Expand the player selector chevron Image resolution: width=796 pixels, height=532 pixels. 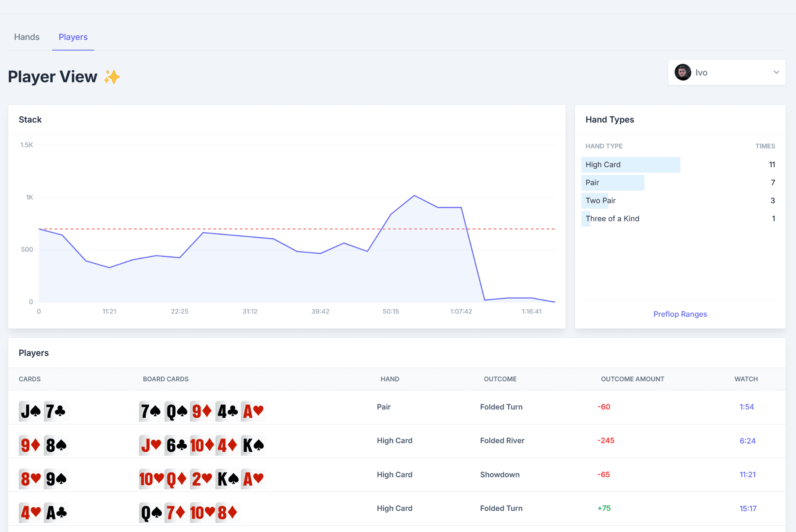(776, 72)
